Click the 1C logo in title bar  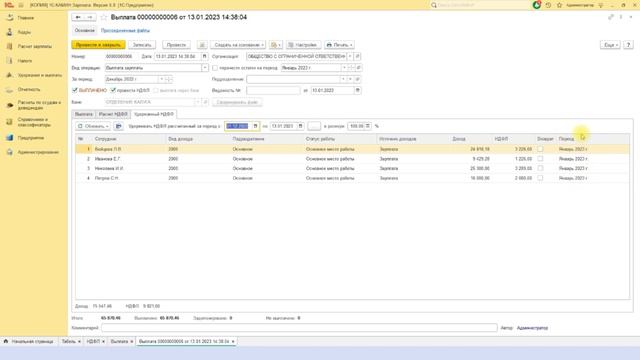tap(9, 5)
